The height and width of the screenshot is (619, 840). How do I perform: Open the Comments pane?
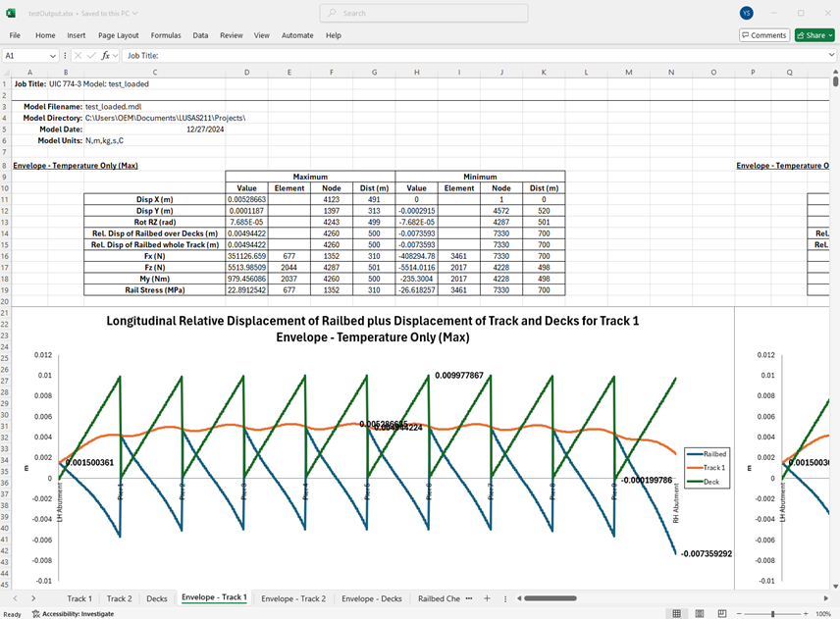pyautogui.click(x=764, y=35)
